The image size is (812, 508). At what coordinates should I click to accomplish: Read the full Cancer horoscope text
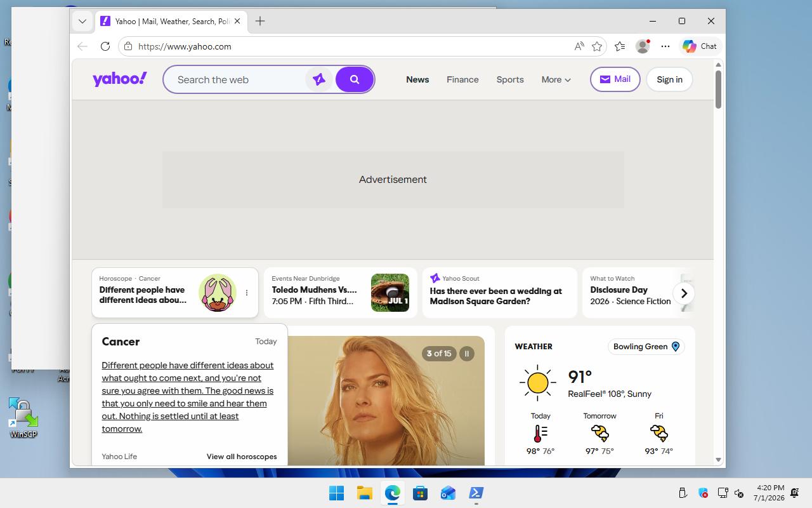(x=188, y=397)
